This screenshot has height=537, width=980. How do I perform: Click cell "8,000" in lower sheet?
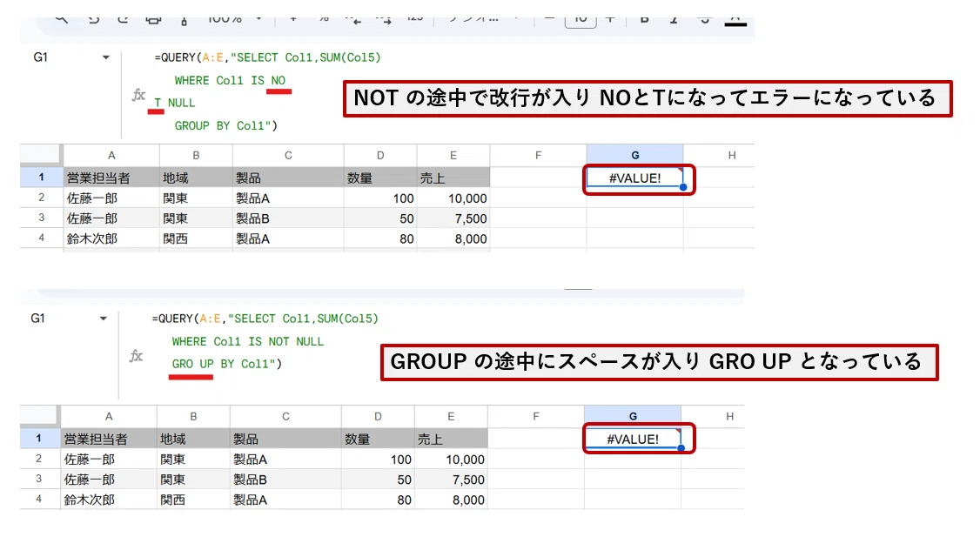pyautogui.click(x=451, y=500)
